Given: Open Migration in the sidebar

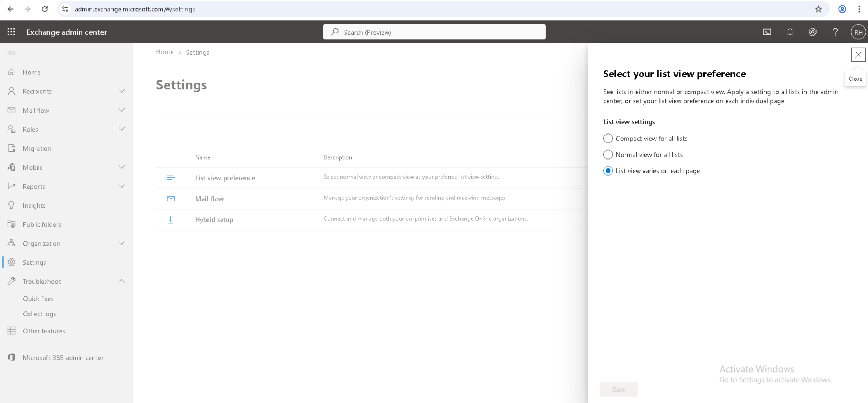Looking at the screenshot, I should [x=37, y=148].
